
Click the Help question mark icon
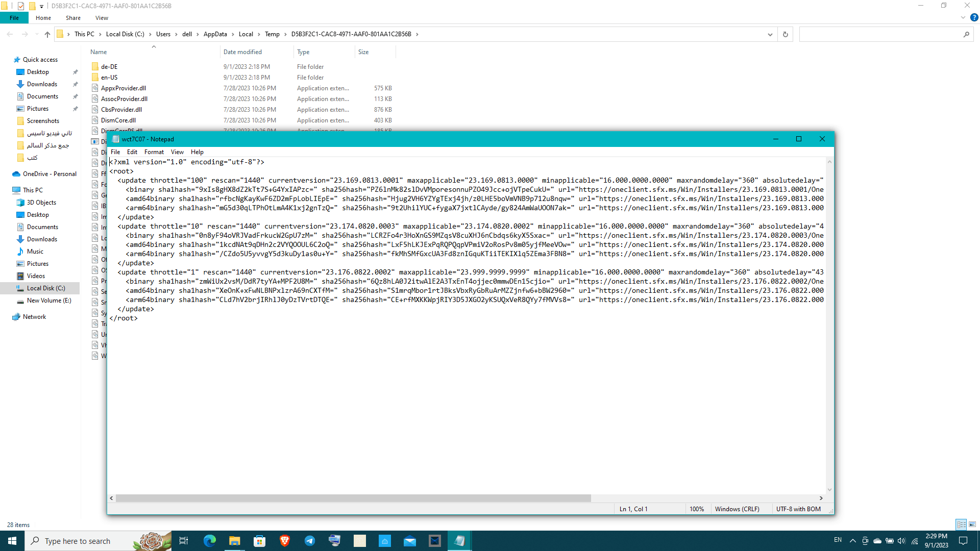(974, 17)
